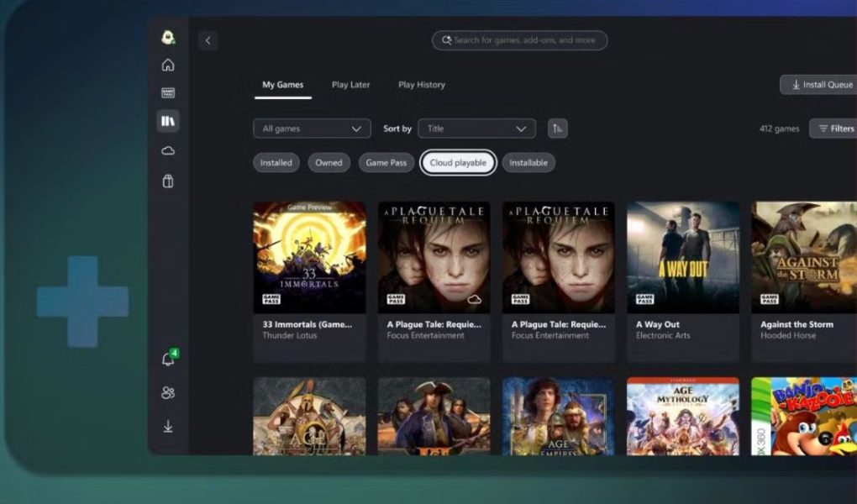Switch to the Play History tab
The width and height of the screenshot is (857, 504).
(422, 85)
